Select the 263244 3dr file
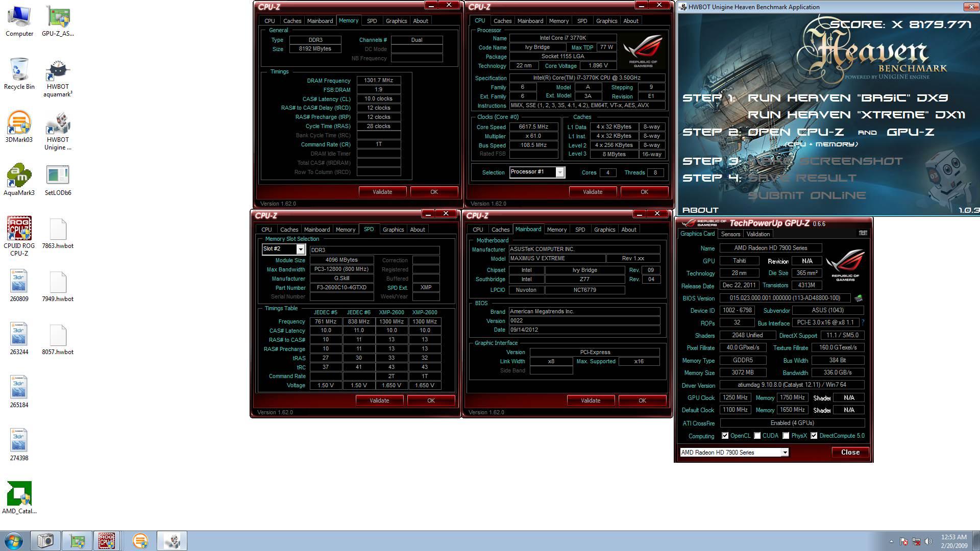This screenshot has height=551, width=980. point(19,340)
